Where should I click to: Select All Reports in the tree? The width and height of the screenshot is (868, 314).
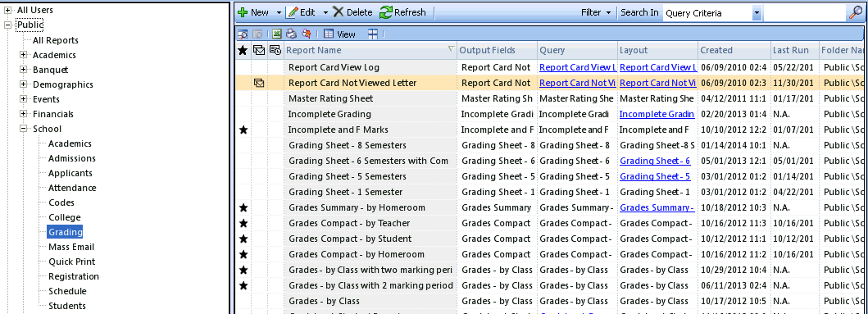[56, 40]
